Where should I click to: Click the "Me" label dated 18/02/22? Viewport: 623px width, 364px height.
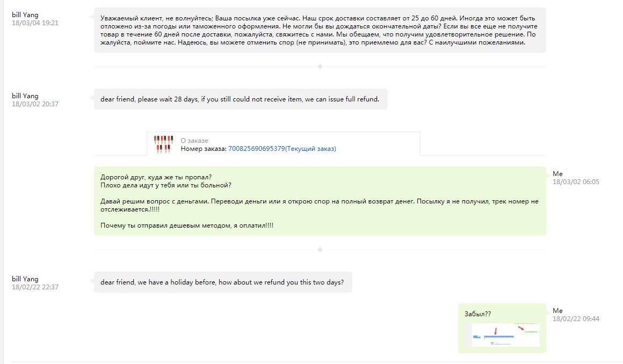pyautogui.click(x=557, y=311)
